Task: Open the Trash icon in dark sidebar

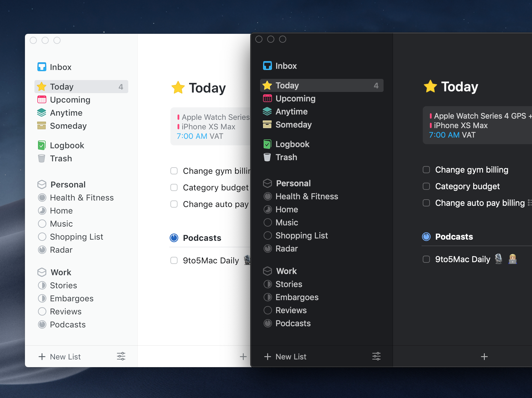Action: click(267, 157)
